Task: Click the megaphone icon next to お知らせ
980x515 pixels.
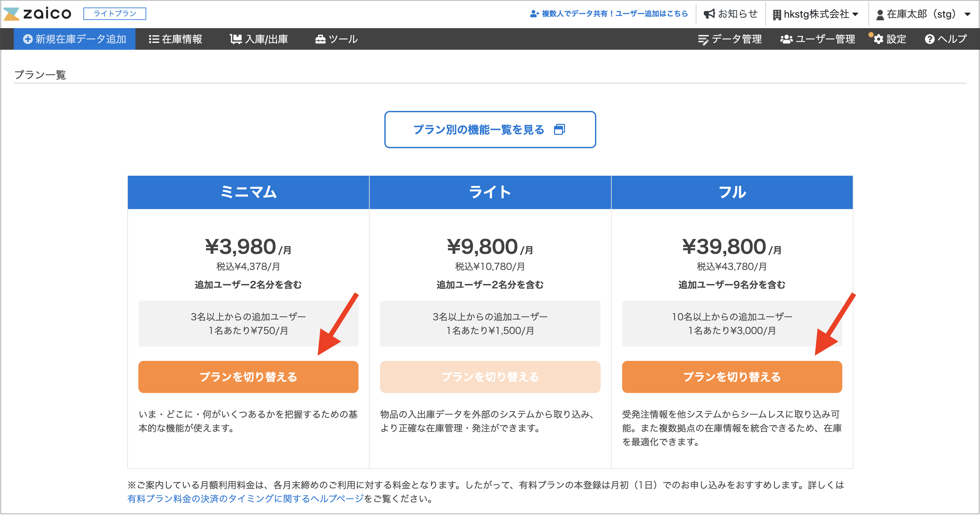Action: (709, 14)
